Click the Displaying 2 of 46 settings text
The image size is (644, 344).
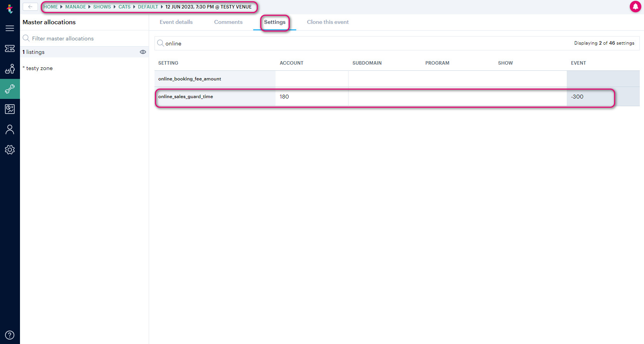pyautogui.click(x=604, y=43)
